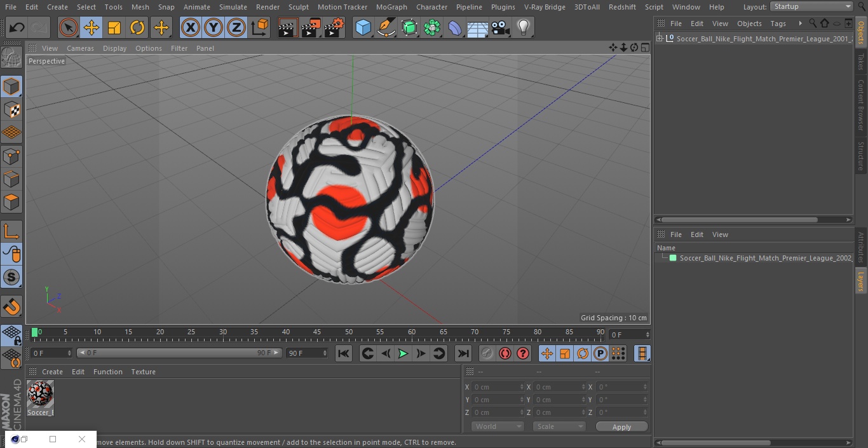The width and height of the screenshot is (868, 448).
Task: Toggle Autokeying button
Action: click(505, 353)
